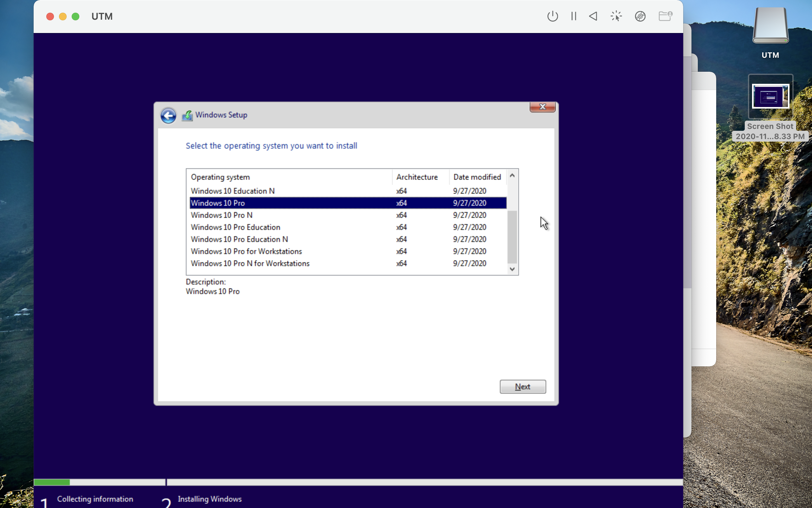Toggle capture mouse cursor icon
The width and height of the screenshot is (812, 508).
click(616, 16)
